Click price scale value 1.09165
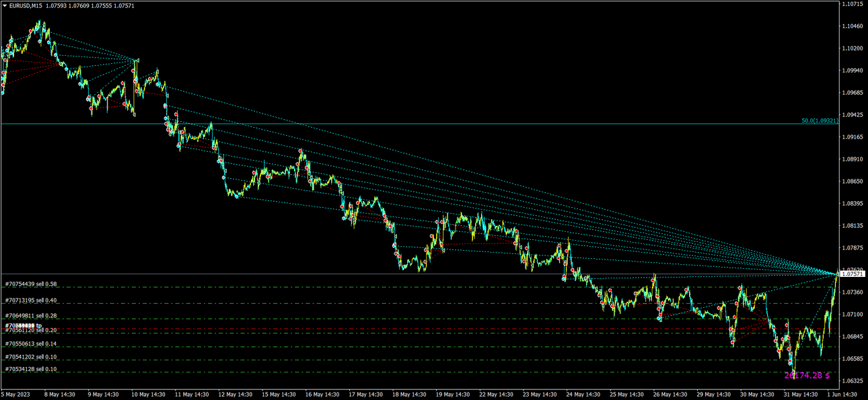 [x=853, y=137]
